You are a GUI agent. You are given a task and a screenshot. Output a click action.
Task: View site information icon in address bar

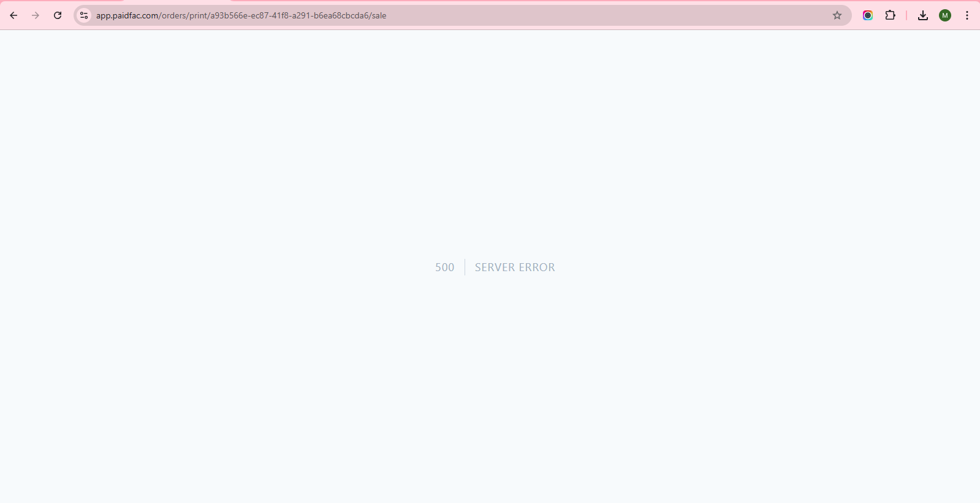tap(84, 15)
